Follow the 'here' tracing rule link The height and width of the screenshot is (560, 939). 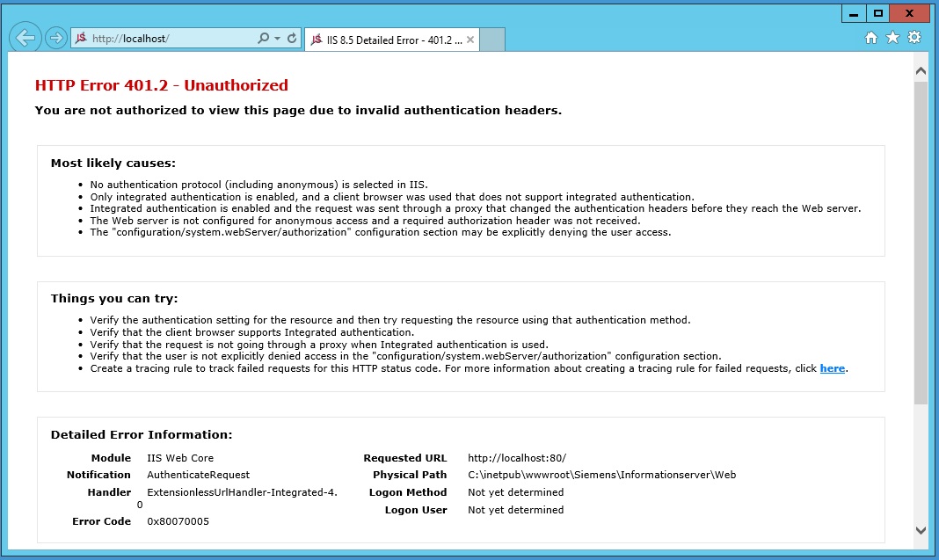pyautogui.click(x=833, y=368)
